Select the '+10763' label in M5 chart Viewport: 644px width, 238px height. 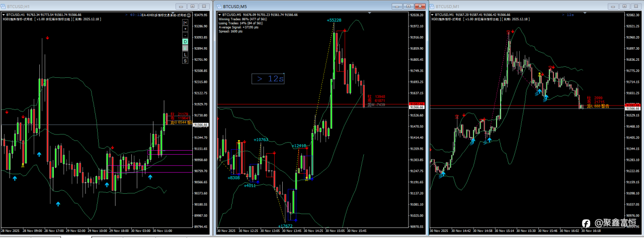tap(261, 140)
